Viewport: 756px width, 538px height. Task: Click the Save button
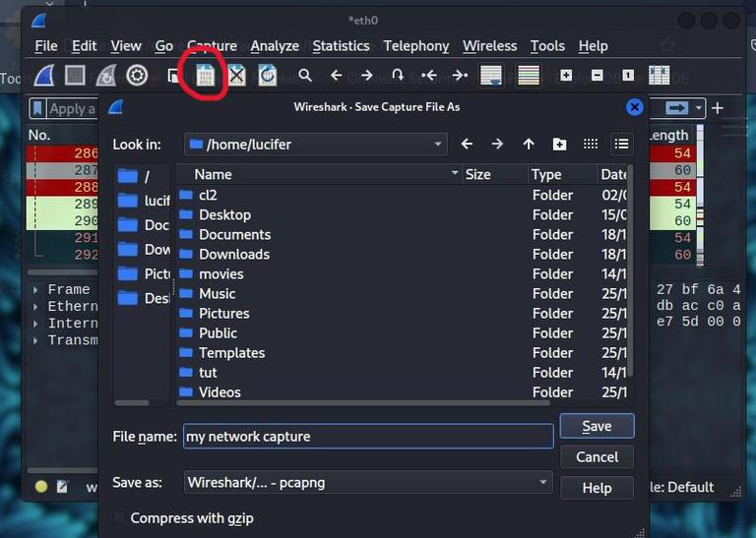[x=597, y=426]
